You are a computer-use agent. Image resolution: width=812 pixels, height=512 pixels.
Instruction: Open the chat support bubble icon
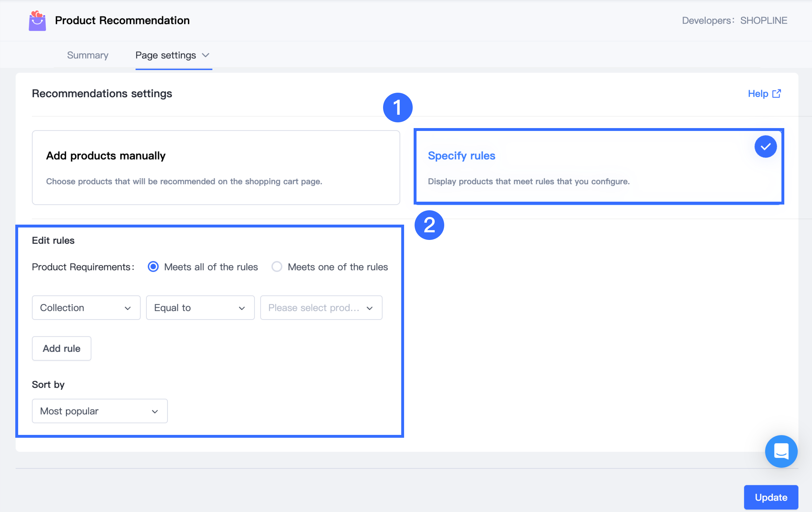pos(781,451)
